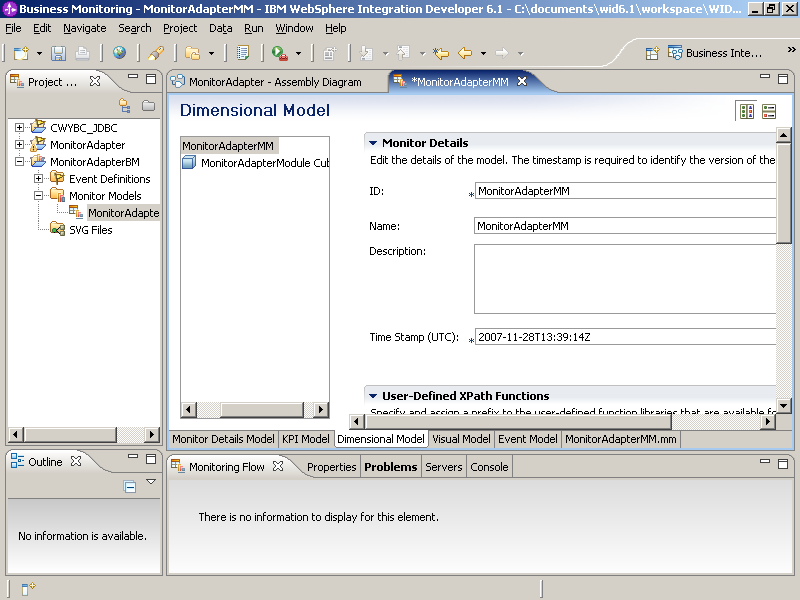
Task: Open the Back history dropdown arrow
Action: (x=483, y=53)
